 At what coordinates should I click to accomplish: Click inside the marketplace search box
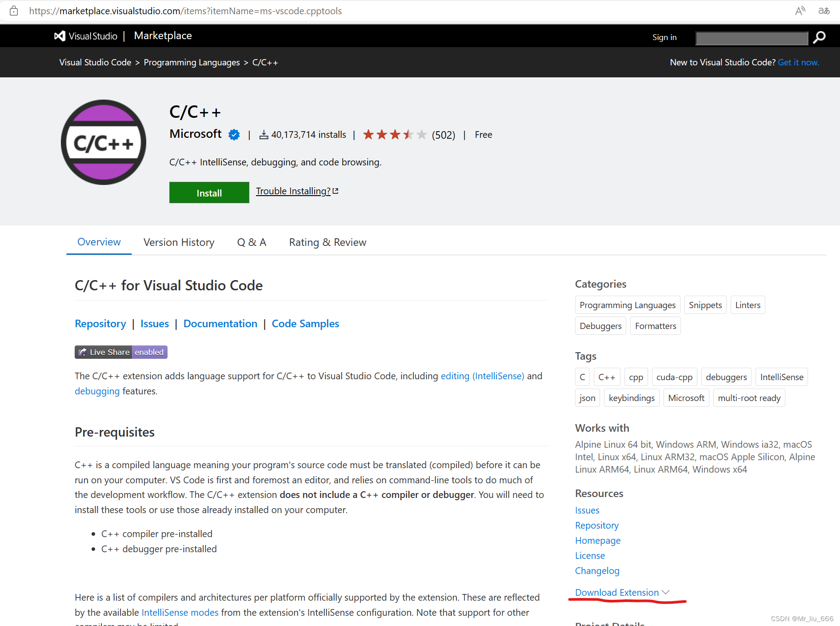[751, 38]
